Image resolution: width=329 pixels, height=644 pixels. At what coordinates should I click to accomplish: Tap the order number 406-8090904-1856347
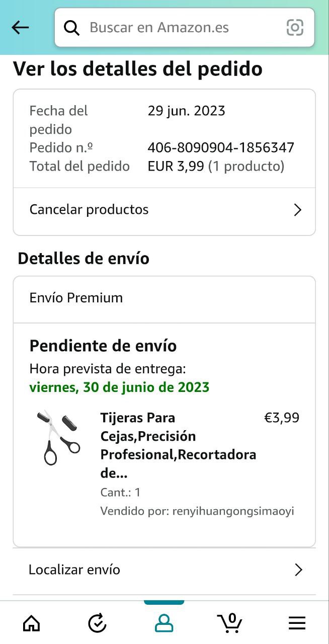221,148
